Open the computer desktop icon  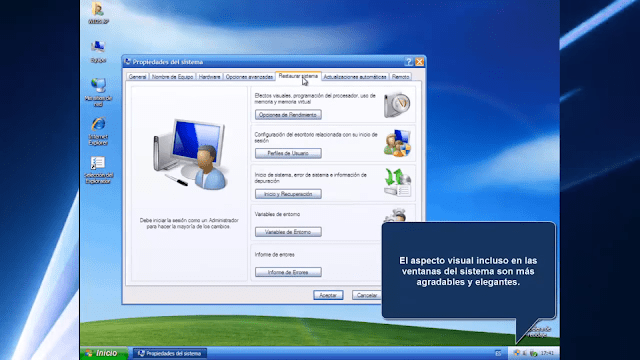tap(98, 51)
